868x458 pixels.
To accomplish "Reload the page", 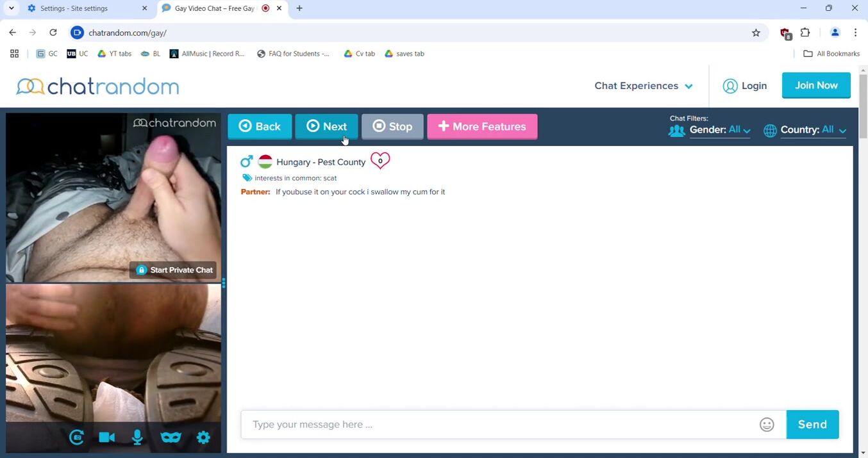I will coord(53,33).
